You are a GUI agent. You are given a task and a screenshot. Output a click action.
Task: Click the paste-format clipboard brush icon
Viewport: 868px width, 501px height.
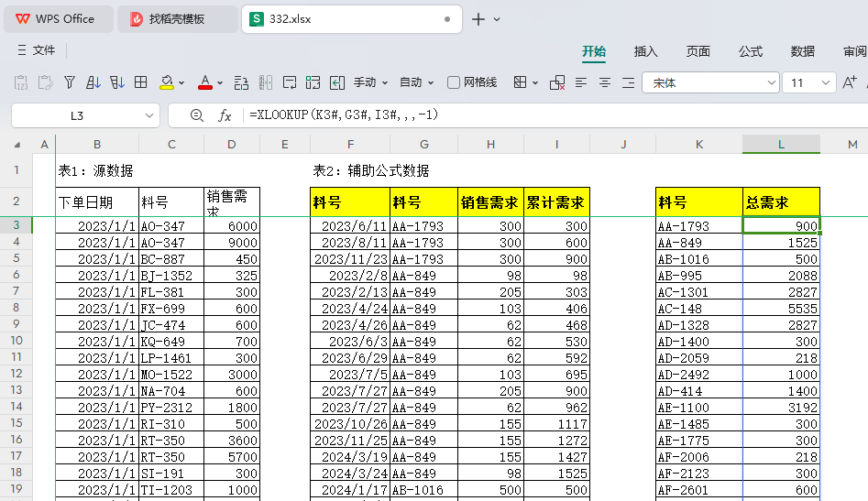[x=46, y=83]
